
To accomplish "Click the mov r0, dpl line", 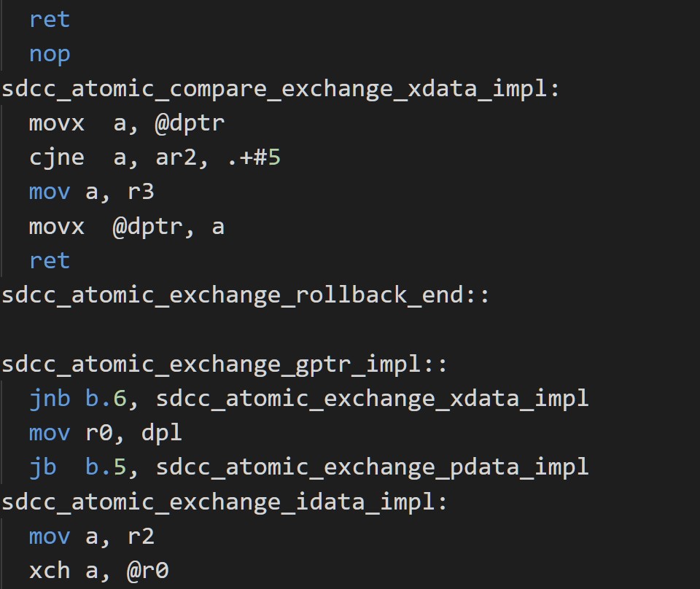I will (105, 433).
